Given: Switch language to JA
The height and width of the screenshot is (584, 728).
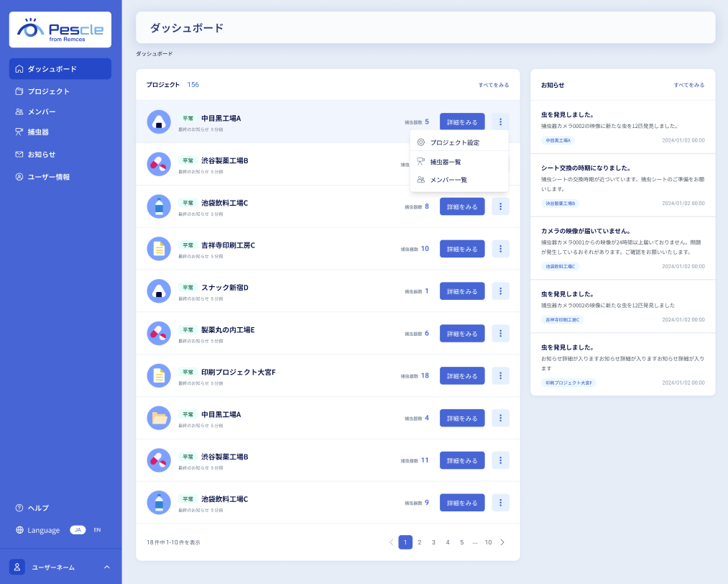Looking at the screenshot, I should coord(78,530).
